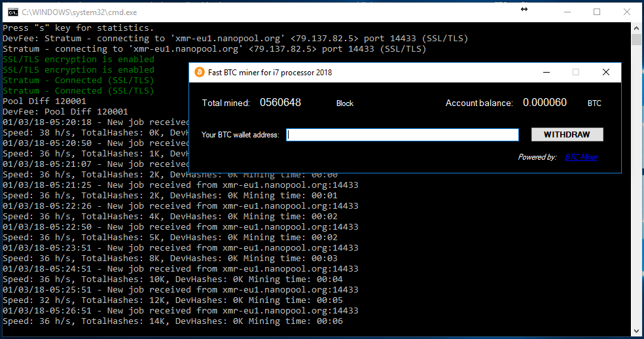Click the cmd scrollbar down arrow
644x339 pixels.
[x=636, y=330]
